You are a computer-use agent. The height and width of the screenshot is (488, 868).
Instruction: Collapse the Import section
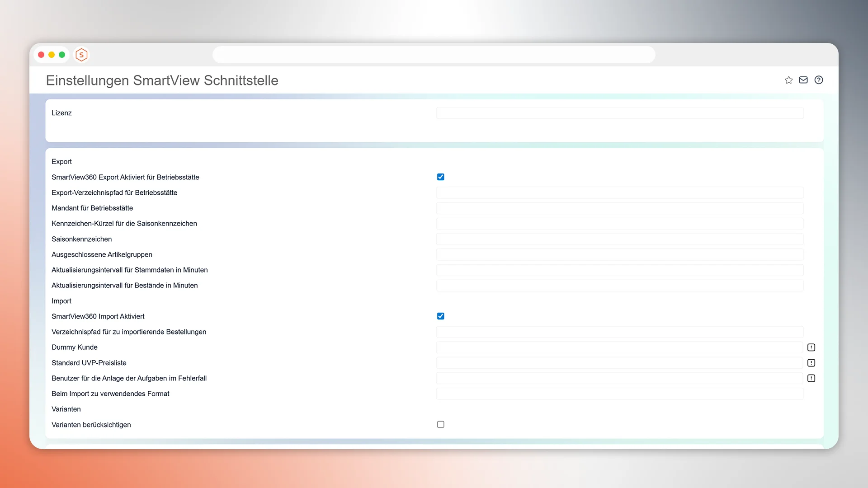[61, 301]
